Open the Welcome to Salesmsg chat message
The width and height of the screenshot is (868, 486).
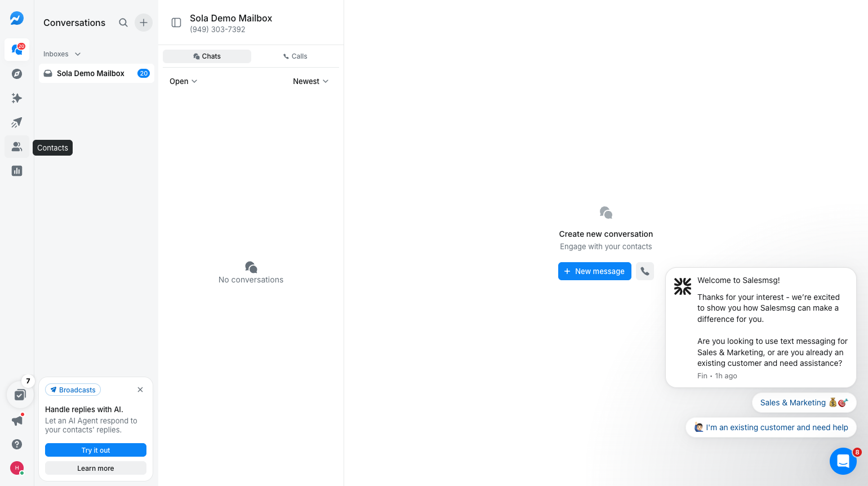[x=761, y=328]
